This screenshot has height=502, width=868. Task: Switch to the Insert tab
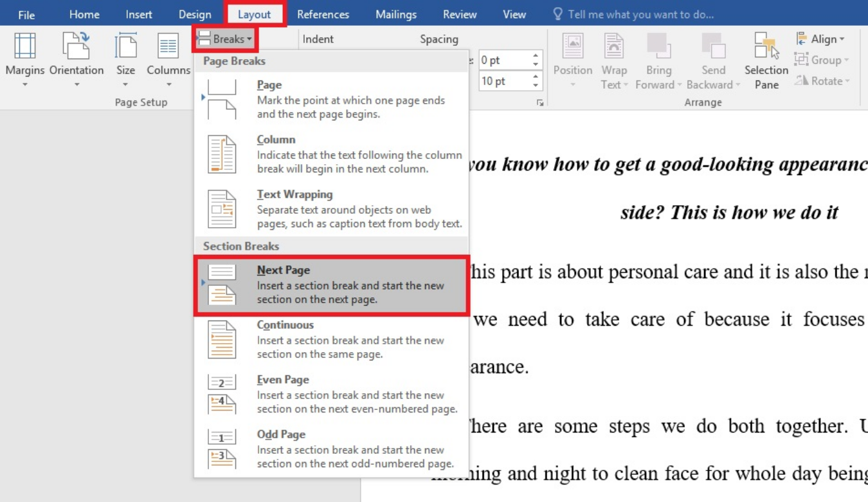point(140,14)
